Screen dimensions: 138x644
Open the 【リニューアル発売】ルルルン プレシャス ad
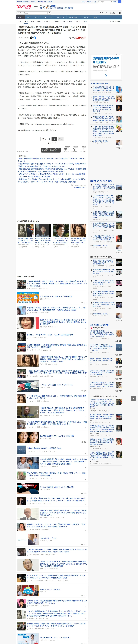click(56, 385)
